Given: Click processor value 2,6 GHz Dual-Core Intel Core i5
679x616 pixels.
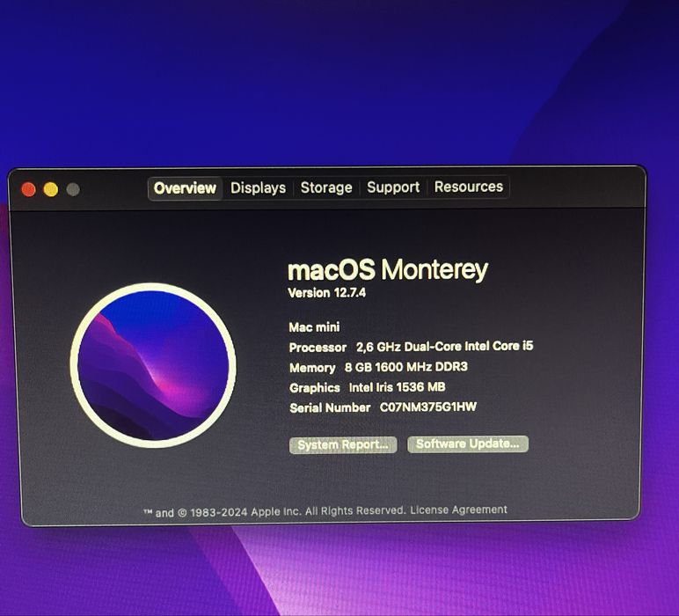Looking at the screenshot, I should [445, 347].
